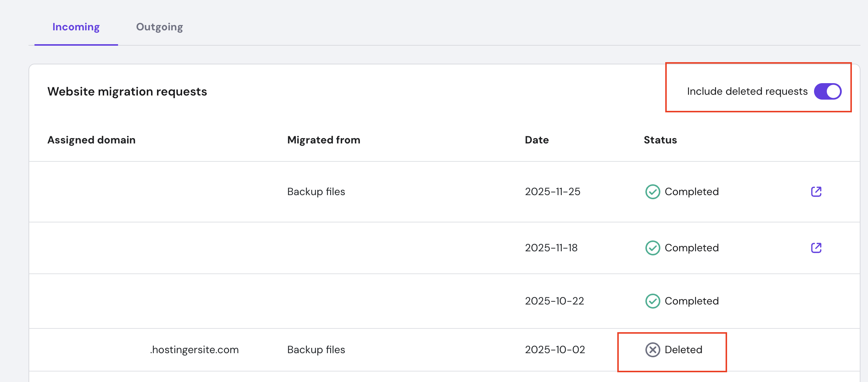Screen dimensions: 868x382
Task: Click the Completed checkmark icon for 2025-11-18
Action: click(x=652, y=248)
